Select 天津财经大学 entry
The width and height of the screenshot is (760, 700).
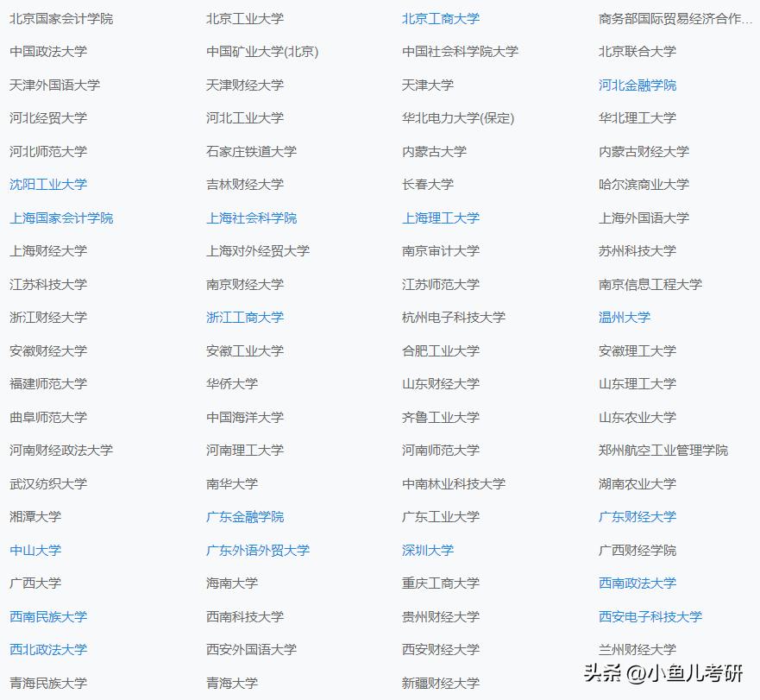pyautogui.click(x=245, y=85)
